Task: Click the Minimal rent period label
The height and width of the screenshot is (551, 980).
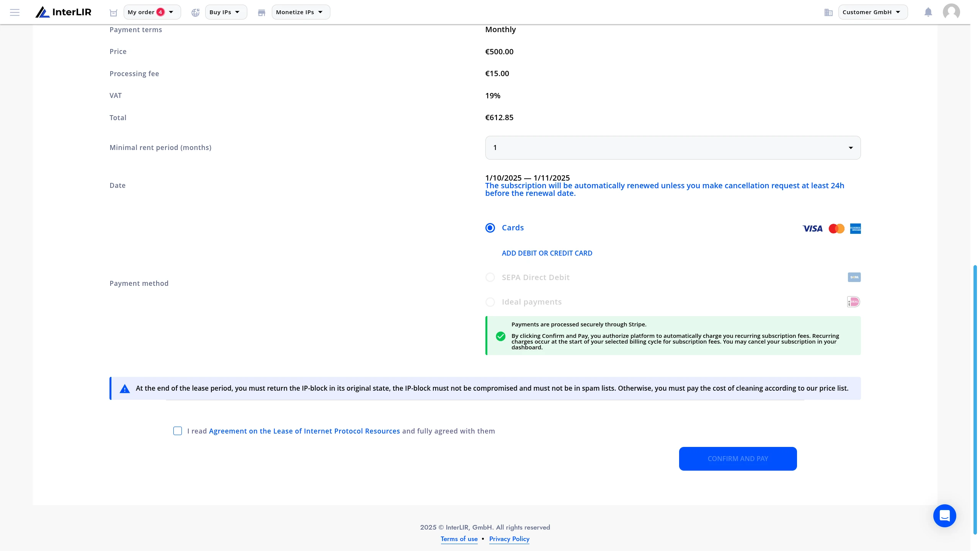Action: pos(160,148)
